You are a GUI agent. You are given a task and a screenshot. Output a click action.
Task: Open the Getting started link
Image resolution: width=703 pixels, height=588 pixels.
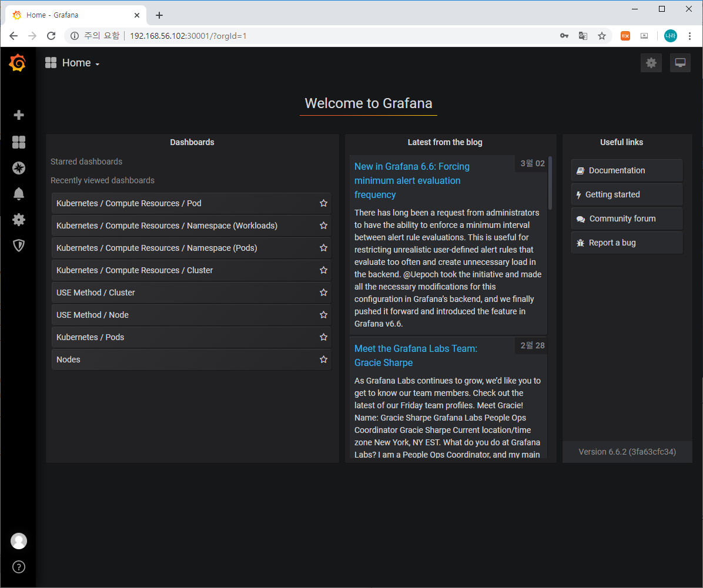tap(627, 194)
